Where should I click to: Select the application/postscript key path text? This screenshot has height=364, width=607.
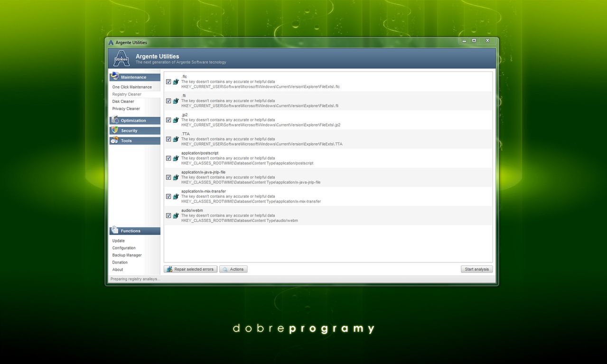tap(247, 163)
